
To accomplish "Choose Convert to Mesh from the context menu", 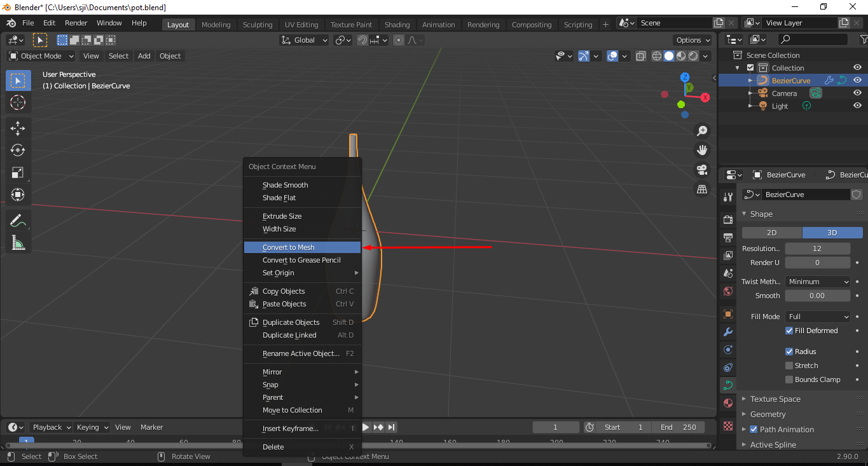I will click(x=289, y=247).
